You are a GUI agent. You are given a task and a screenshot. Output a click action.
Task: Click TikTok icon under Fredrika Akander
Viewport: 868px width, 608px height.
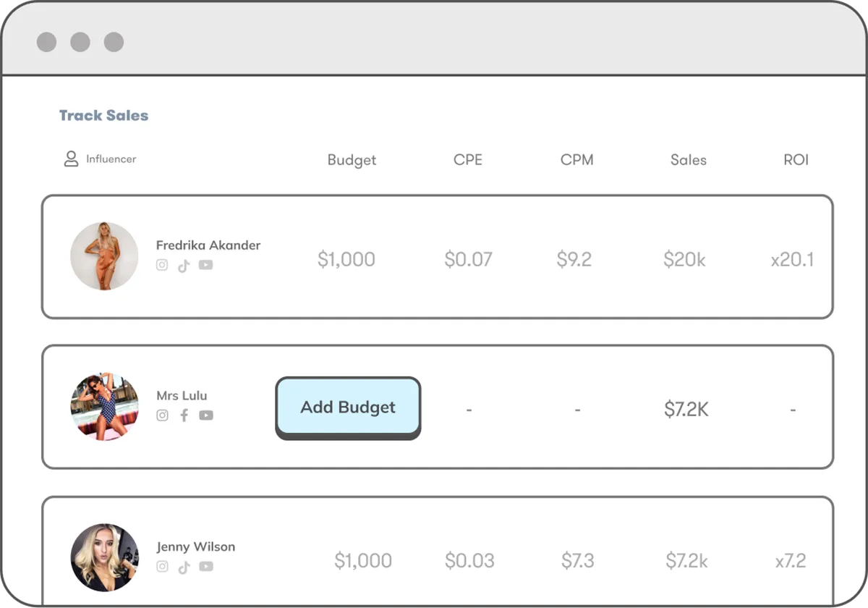tap(184, 266)
